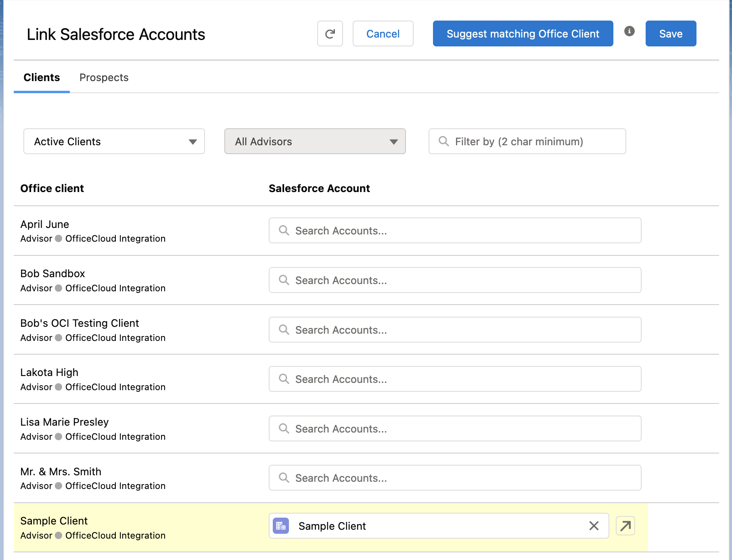
Task: Click the refresh icon button
Action: pyautogui.click(x=330, y=34)
